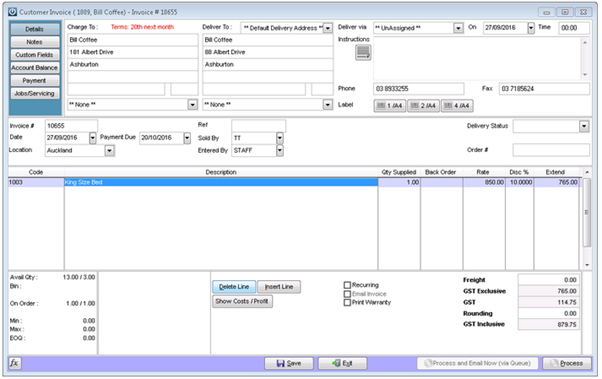Open the Jobs/Servicing tab
Screen dimensions: 602x379
click(35, 93)
